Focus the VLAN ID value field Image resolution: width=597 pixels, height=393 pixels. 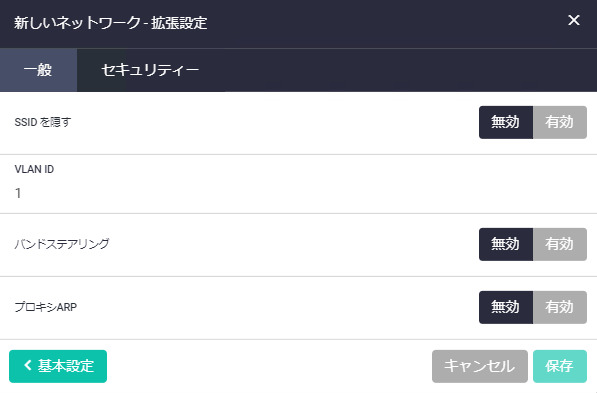coord(298,193)
